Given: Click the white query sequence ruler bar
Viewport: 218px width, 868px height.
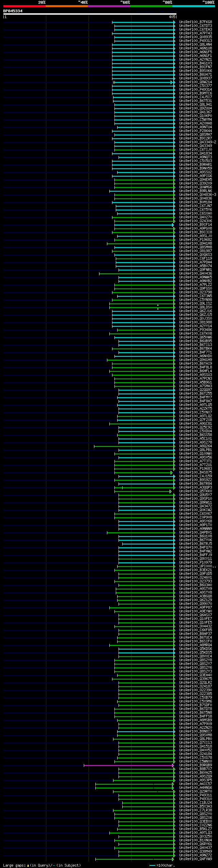Looking at the screenshot, I should (x=90, y=14).
